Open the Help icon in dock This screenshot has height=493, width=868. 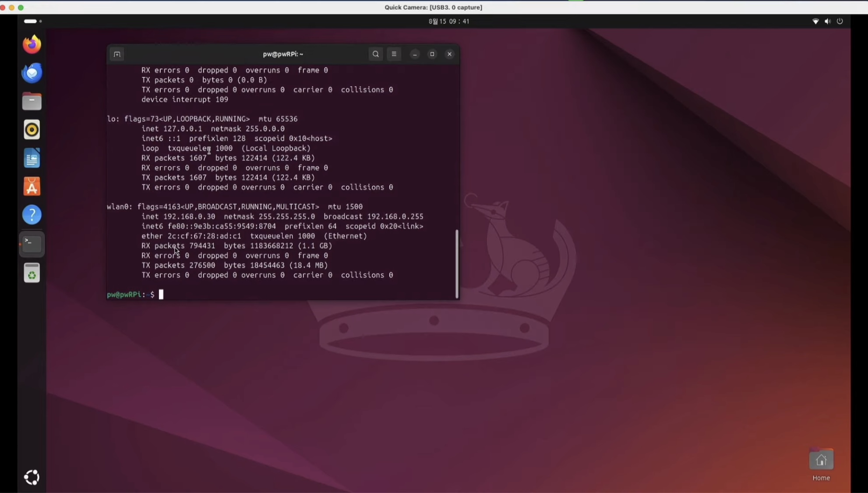pos(32,215)
